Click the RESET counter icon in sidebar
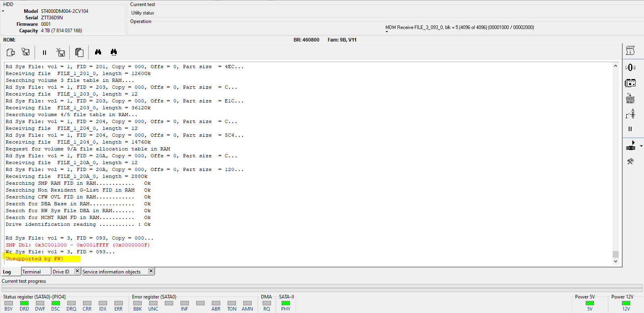Viewport: 644px width, 313px height. (x=630, y=98)
